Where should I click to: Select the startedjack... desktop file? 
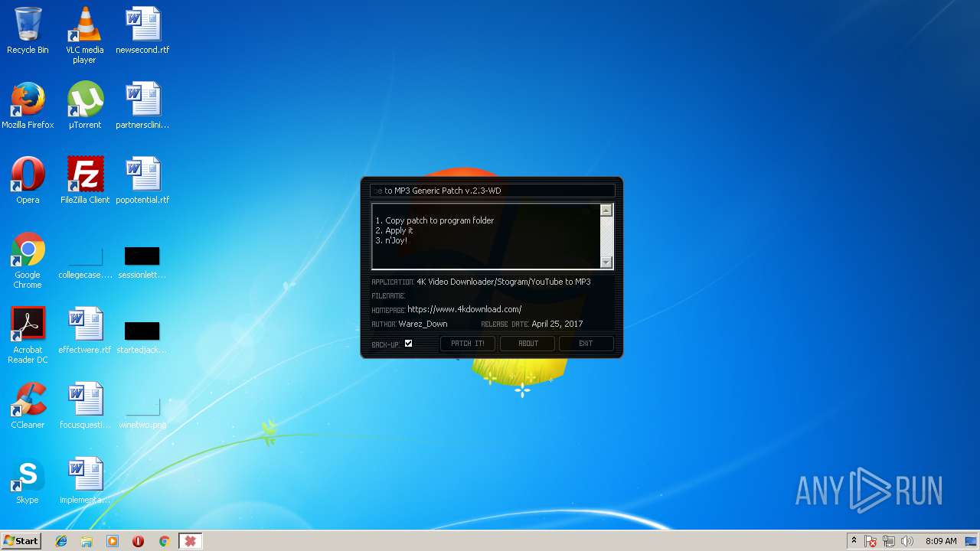pyautogui.click(x=142, y=337)
